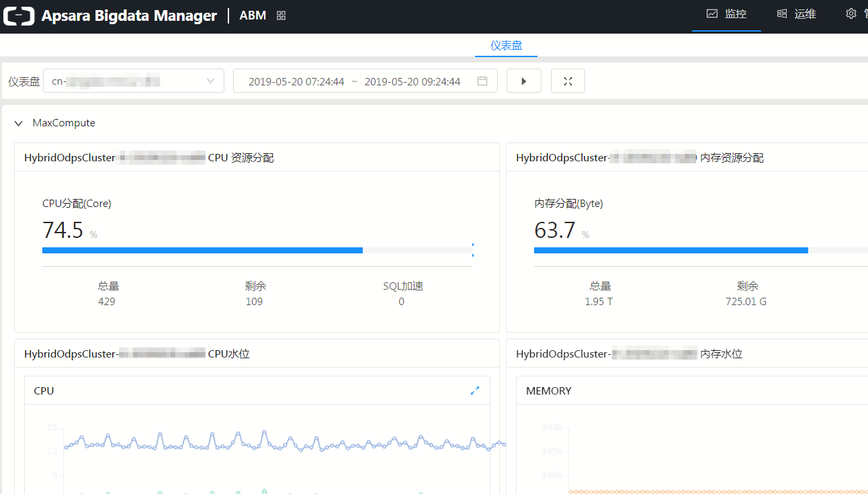Select the 仪表盘 dashboard tab
The width and height of the screenshot is (868, 494).
tap(506, 46)
